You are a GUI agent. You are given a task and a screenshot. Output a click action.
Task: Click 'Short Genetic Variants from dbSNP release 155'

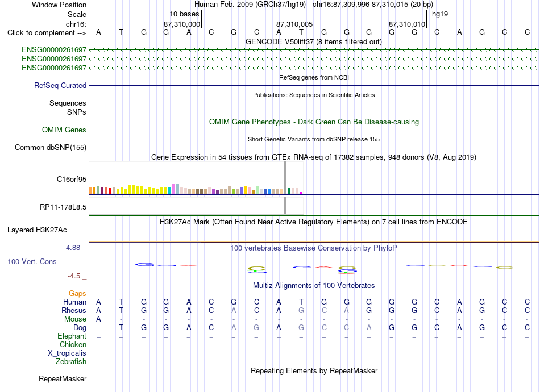point(314,139)
